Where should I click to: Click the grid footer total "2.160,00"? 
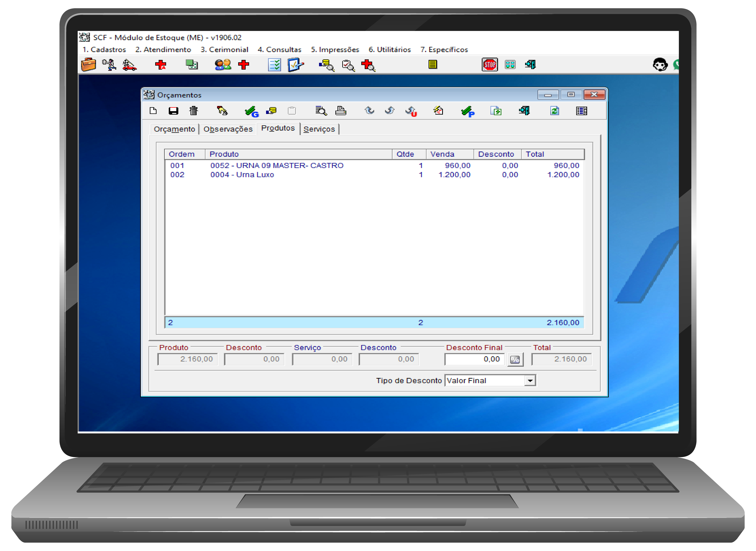tap(563, 323)
